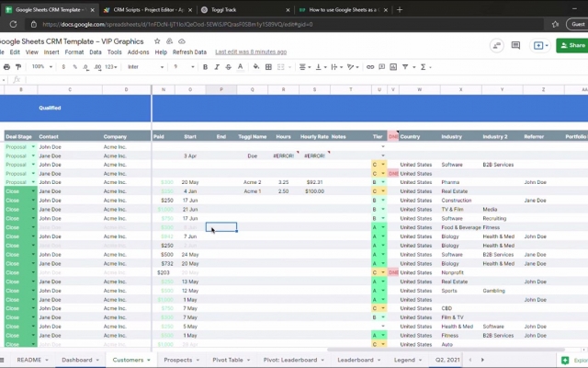
Task: Select column P header
Action: coord(221,89)
